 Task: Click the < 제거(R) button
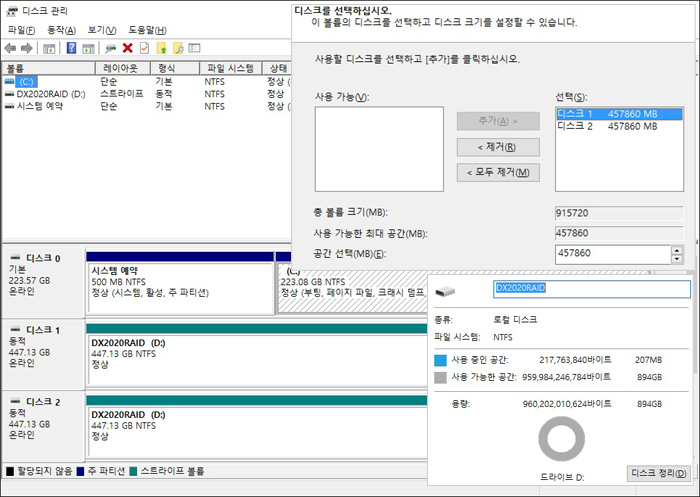[x=498, y=147]
